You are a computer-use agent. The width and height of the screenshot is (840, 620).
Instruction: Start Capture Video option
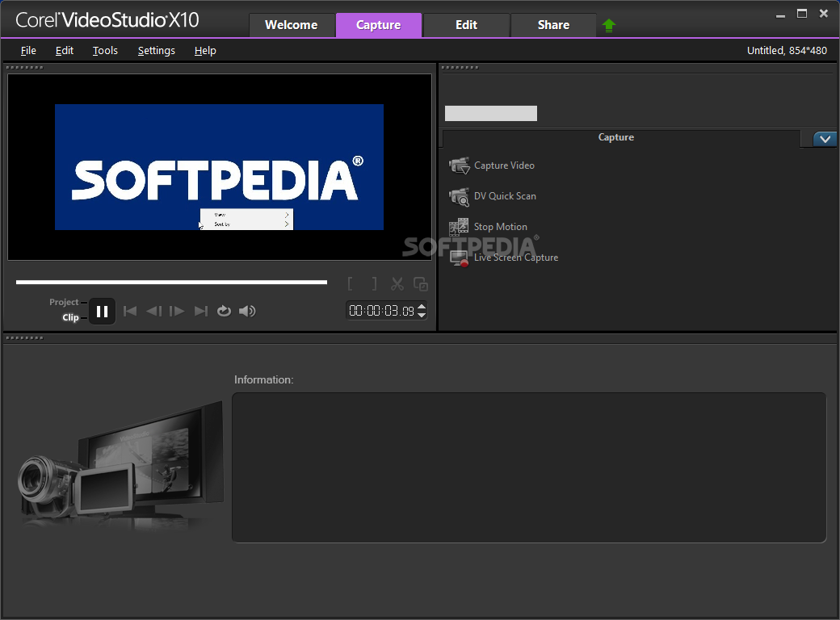tap(504, 165)
